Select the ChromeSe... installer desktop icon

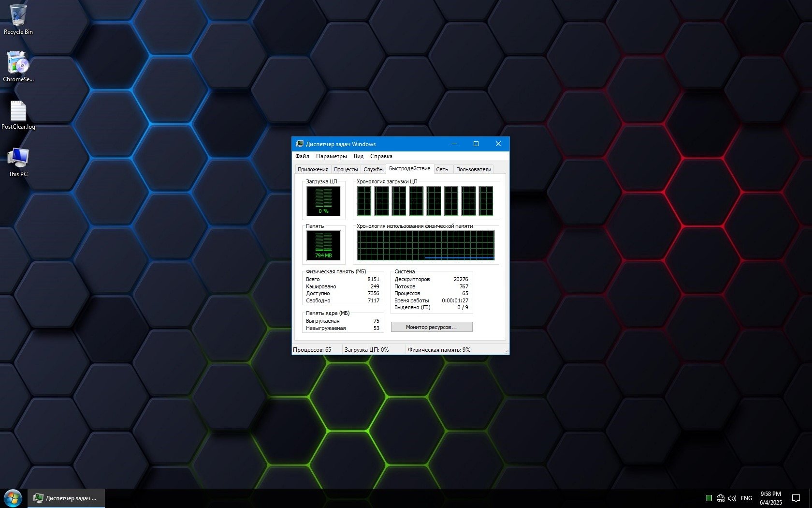(x=18, y=67)
